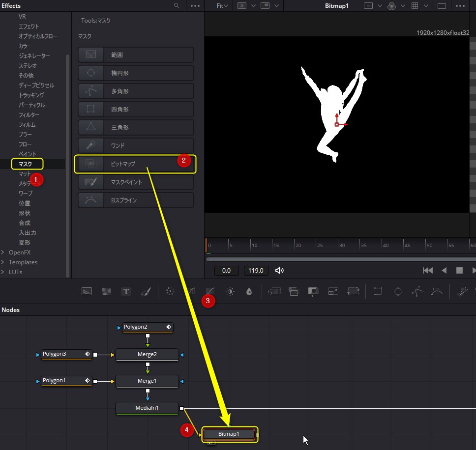Add a Fast Noise node from toolbar
The width and height of the screenshot is (476, 450).
point(106,292)
